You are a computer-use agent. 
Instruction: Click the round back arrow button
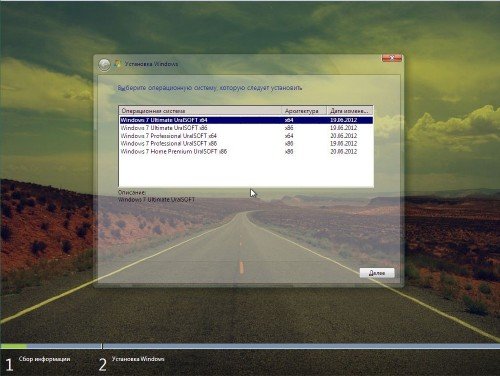(x=104, y=65)
